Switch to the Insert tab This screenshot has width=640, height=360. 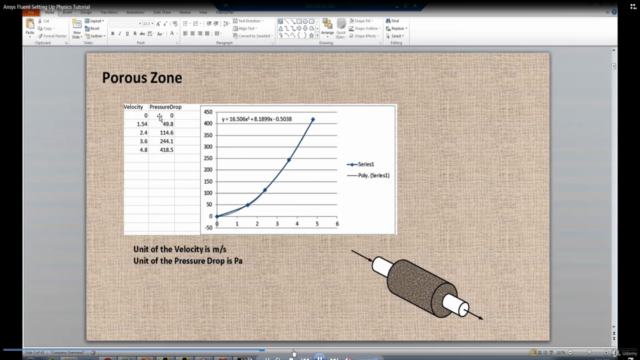(x=67, y=13)
